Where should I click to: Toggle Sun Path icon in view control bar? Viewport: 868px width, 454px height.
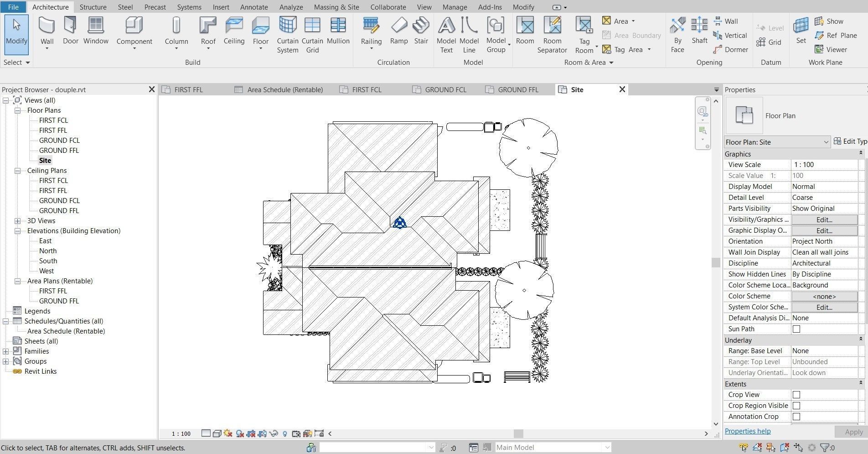pos(228,433)
